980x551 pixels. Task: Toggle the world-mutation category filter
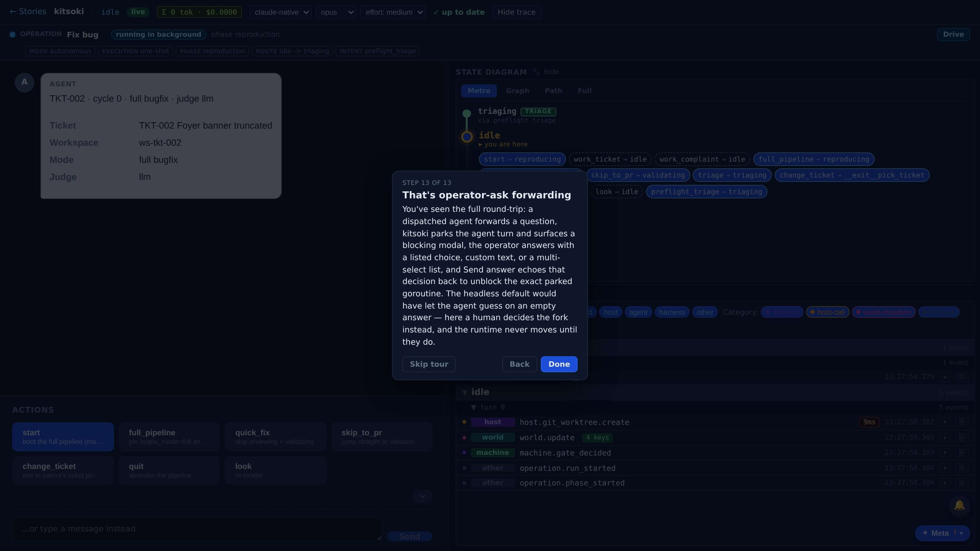tap(883, 312)
